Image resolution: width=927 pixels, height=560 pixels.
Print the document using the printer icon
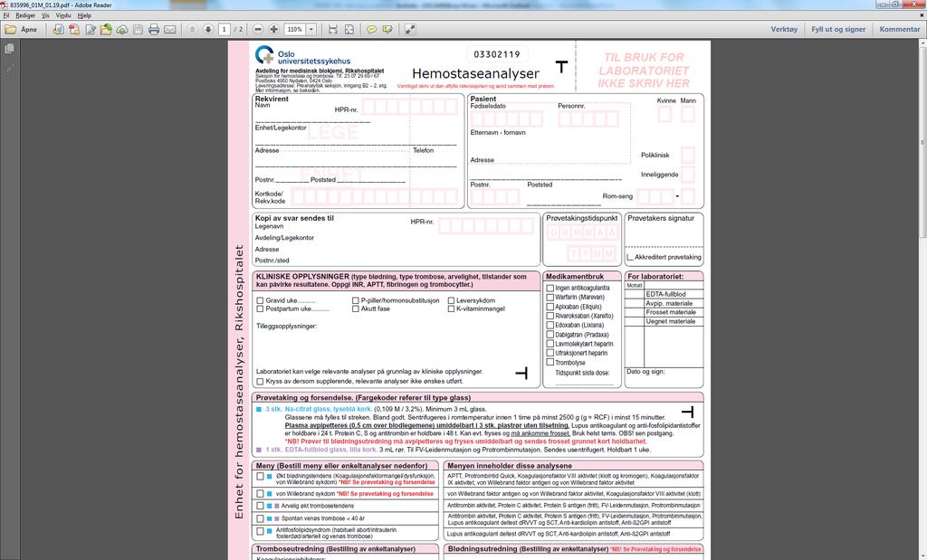tap(154, 29)
